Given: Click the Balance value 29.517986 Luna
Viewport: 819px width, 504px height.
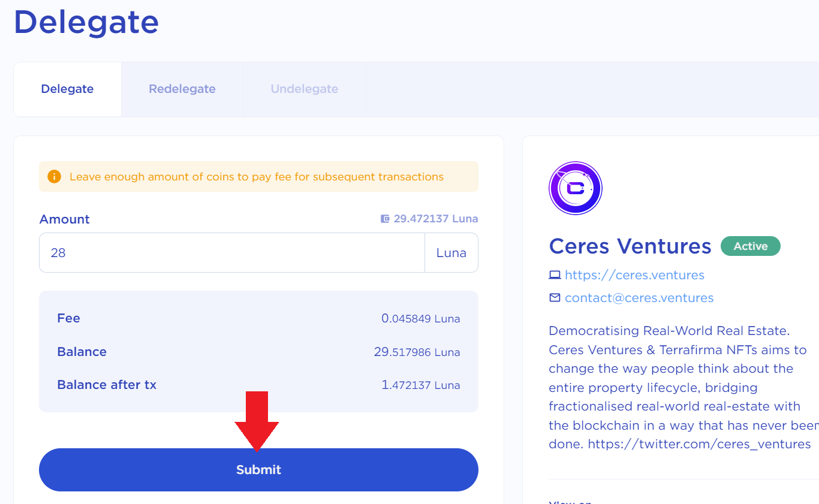Looking at the screenshot, I should 417,352.
